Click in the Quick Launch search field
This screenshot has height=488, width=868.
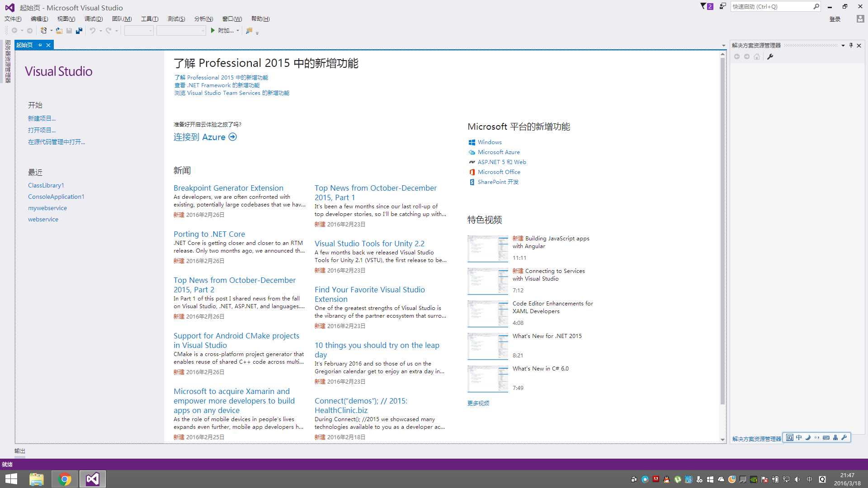pos(771,6)
